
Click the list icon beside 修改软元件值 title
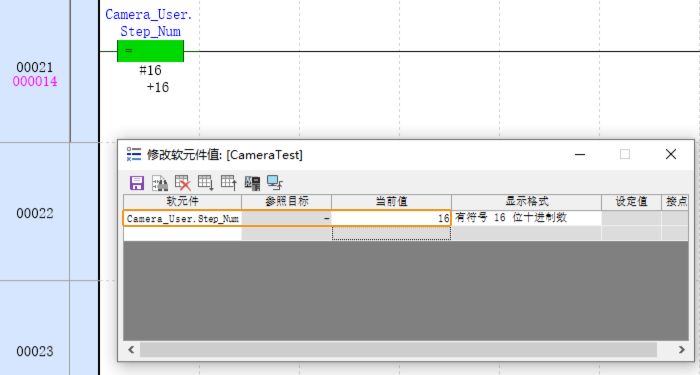(134, 154)
